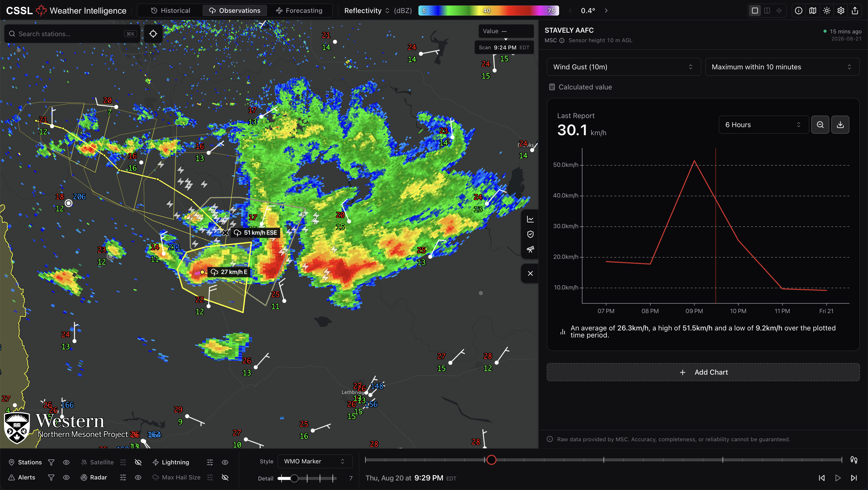868x490 pixels.
Task: Open settings gear icon
Action: point(841,11)
